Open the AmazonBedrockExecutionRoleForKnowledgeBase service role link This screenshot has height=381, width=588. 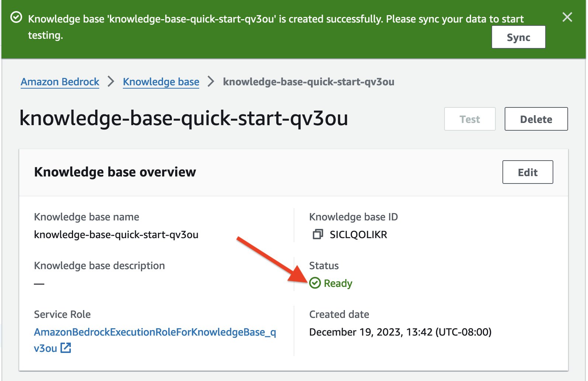click(x=155, y=340)
